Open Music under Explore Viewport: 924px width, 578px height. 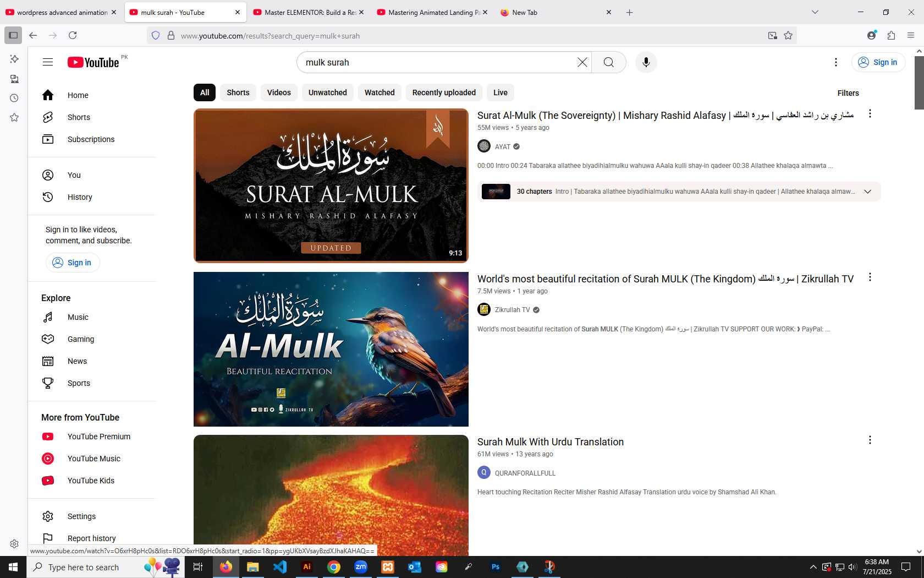point(92,317)
